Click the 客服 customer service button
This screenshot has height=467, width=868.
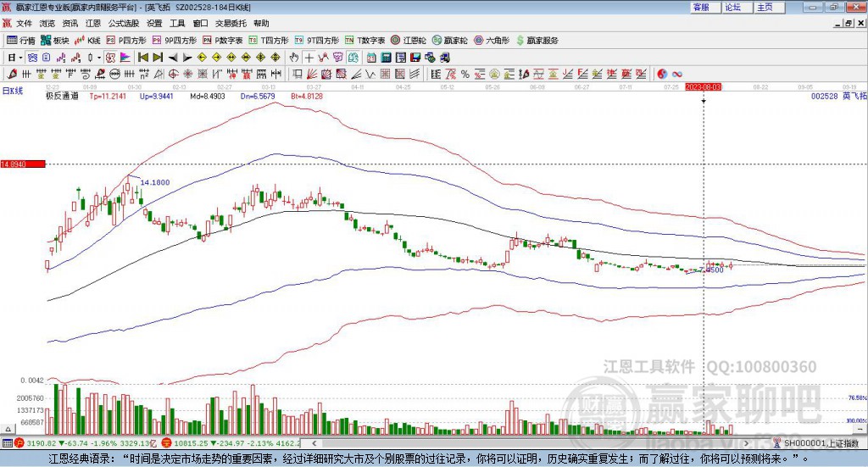(x=701, y=7)
